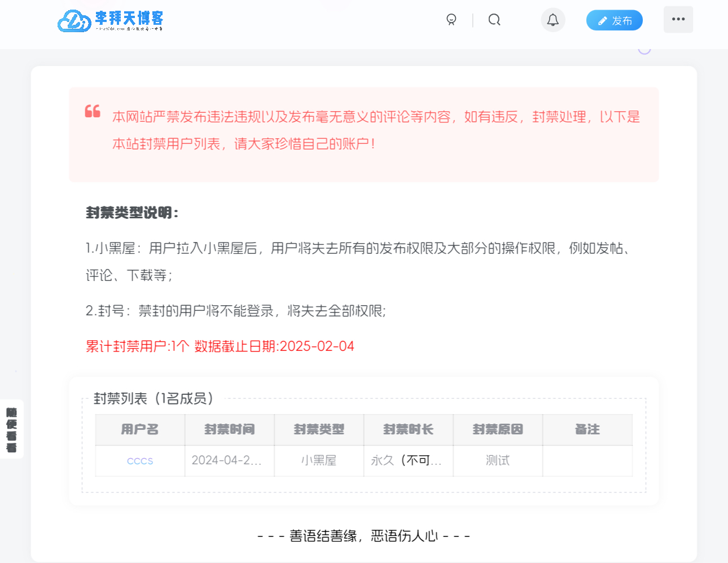The height and width of the screenshot is (563, 728).
Task: Select the 用户名 column header
Action: click(x=140, y=430)
